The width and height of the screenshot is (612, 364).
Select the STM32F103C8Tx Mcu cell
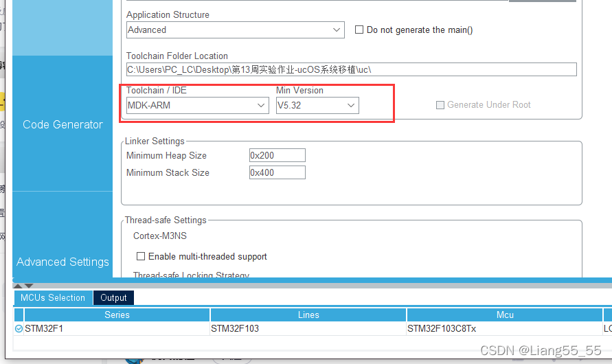pos(505,328)
